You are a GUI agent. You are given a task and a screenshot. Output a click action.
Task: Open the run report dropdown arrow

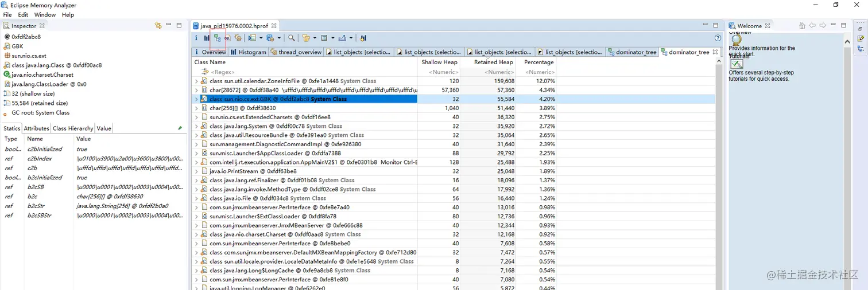click(x=261, y=38)
